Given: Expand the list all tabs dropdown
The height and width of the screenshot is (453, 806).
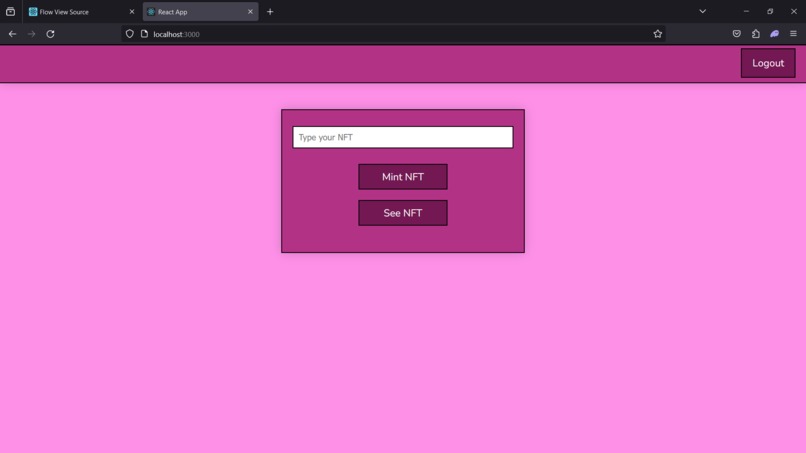Looking at the screenshot, I should (702, 11).
